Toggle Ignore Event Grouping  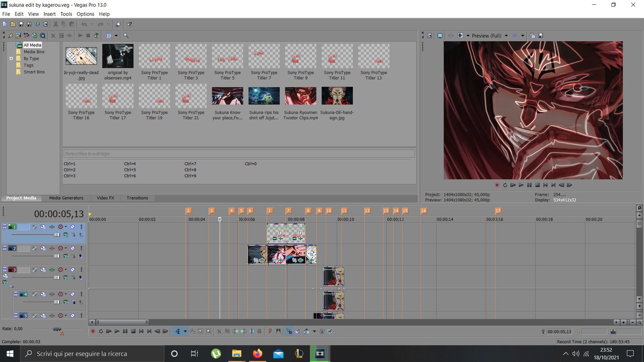click(330, 331)
